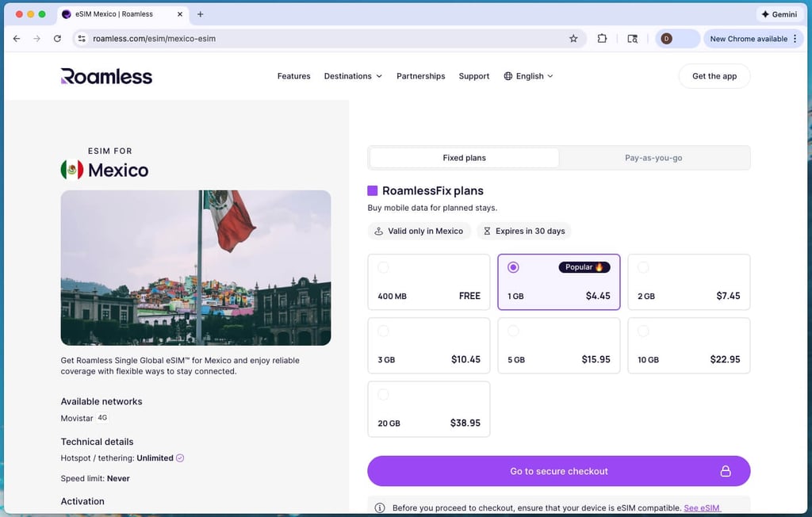Open Partnerships page
812x517 pixels.
pyautogui.click(x=420, y=76)
